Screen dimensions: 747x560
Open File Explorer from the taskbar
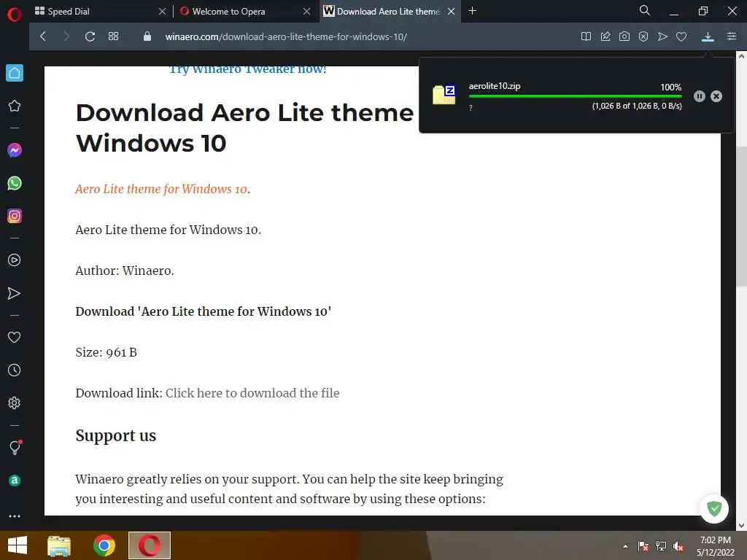tap(59, 545)
